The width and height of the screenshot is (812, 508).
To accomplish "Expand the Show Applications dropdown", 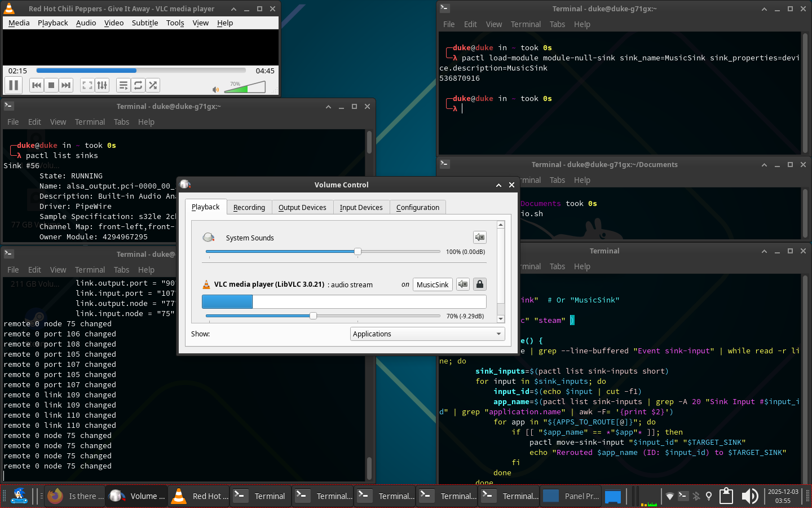I will 427,334.
